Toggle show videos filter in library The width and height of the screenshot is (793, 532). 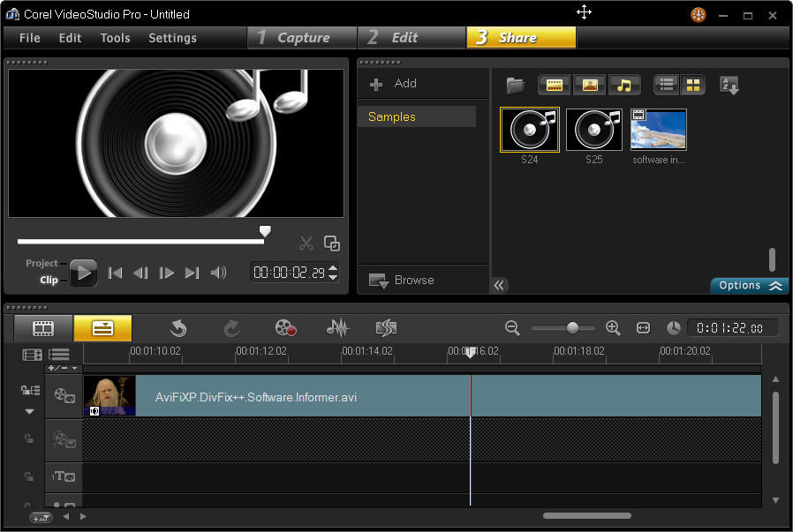[555, 85]
